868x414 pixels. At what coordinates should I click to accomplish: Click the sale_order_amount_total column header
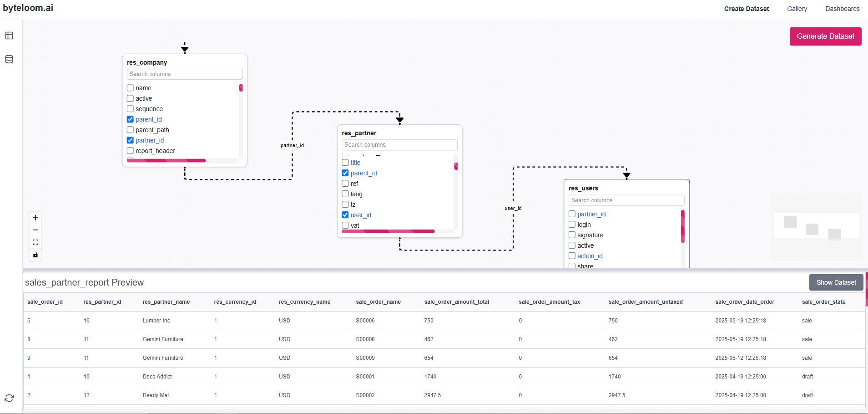(457, 302)
